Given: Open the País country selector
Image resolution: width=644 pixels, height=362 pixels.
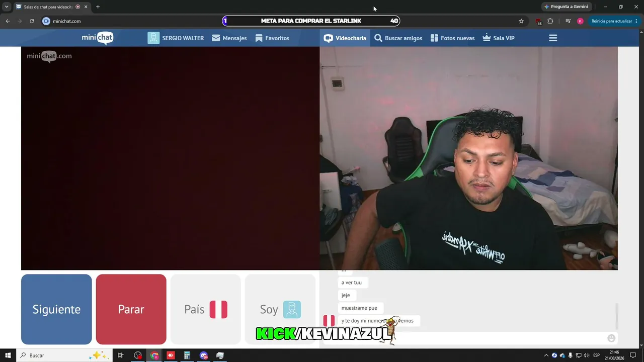Looking at the screenshot, I should coord(205,309).
